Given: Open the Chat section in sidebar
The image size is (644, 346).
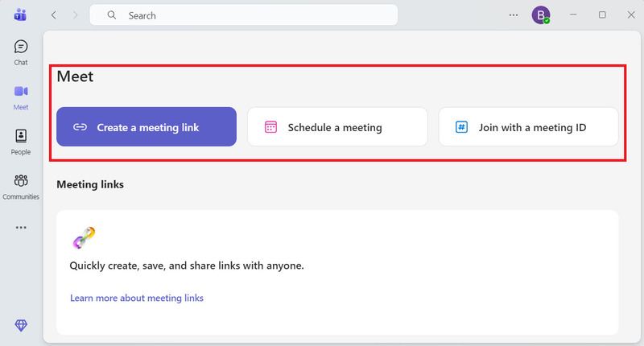Looking at the screenshot, I should [21, 52].
